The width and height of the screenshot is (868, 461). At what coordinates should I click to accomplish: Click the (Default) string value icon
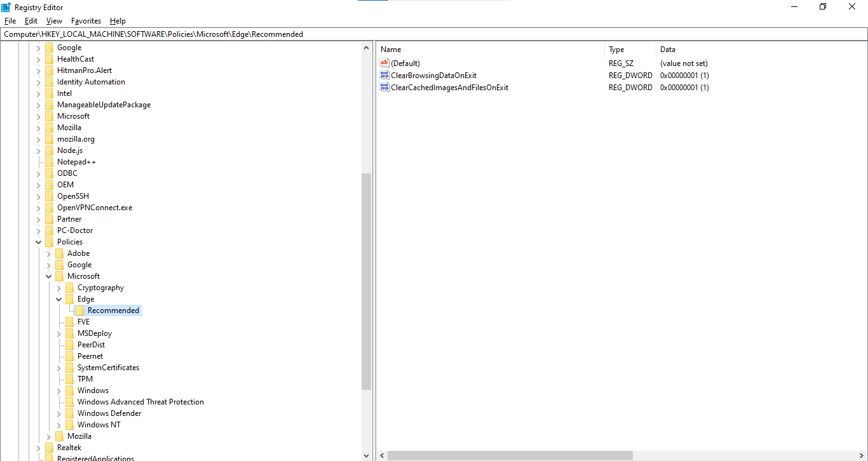384,63
